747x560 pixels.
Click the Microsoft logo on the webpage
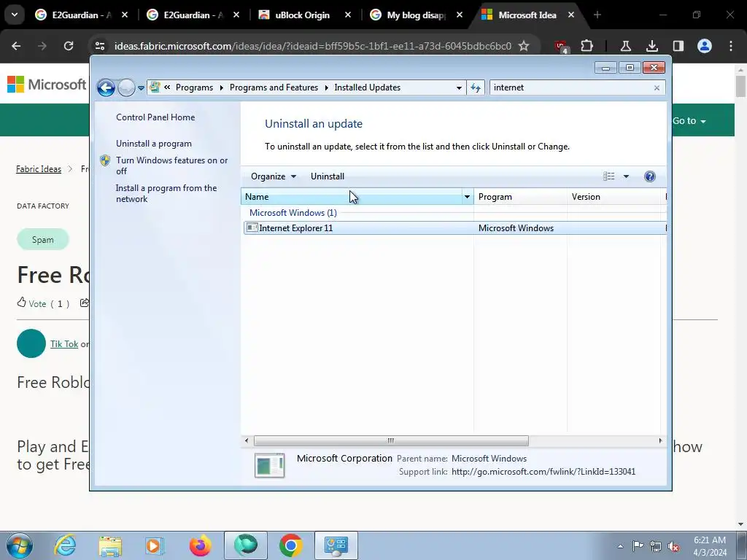point(47,85)
